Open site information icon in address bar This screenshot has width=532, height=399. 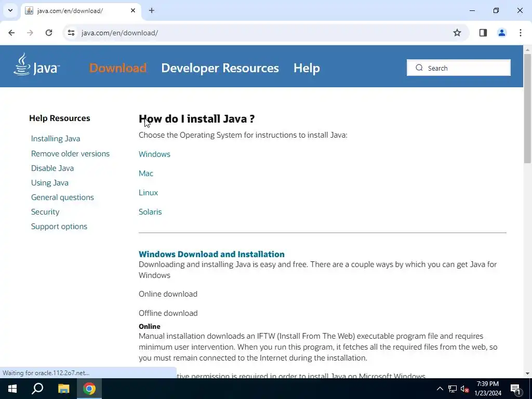pyautogui.click(x=71, y=33)
